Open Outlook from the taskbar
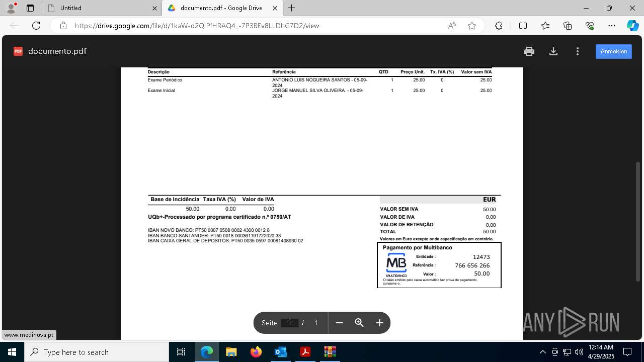 pyautogui.click(x=280, y=352)
